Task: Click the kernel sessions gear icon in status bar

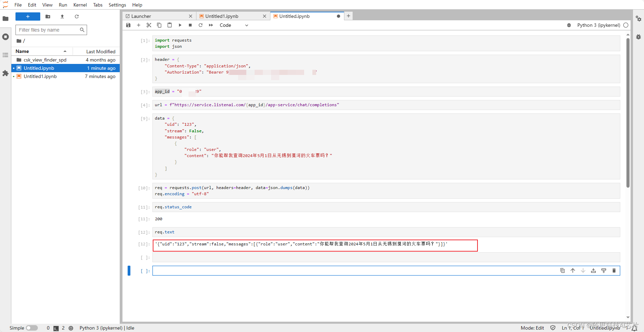Action: point(71,328)
